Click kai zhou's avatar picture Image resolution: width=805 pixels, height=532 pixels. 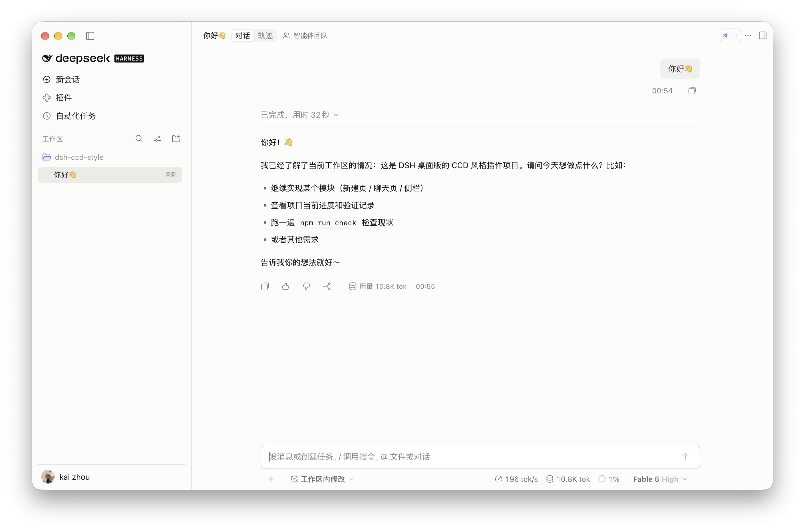pyautogui.click(x=48, y=477)
